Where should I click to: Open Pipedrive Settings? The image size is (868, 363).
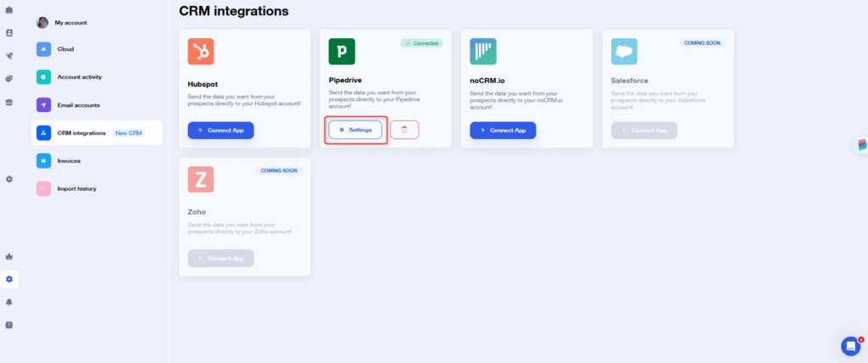355,130
